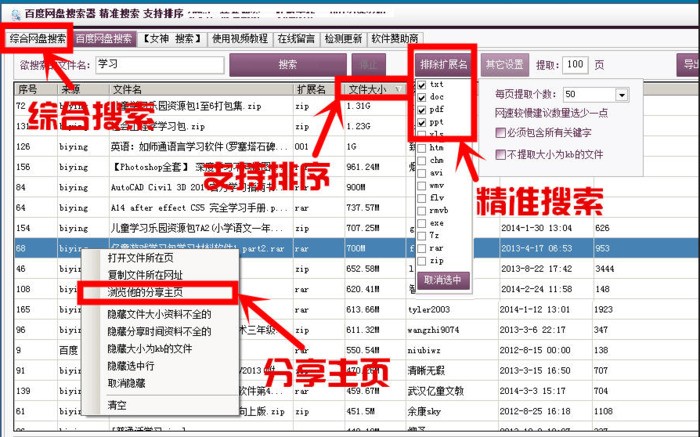This screenshot has width=700, height=437.
Task: Open the 【女神 搜索】 tab
Action: (171, 39)
